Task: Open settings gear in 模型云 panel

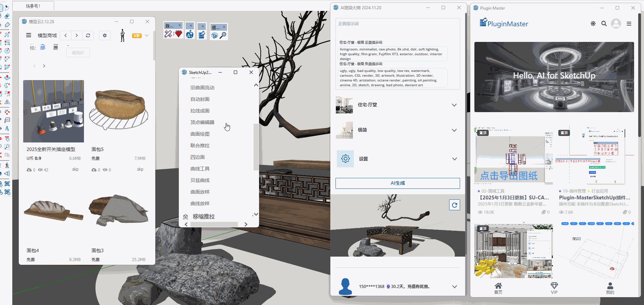Action: point(105,35)
